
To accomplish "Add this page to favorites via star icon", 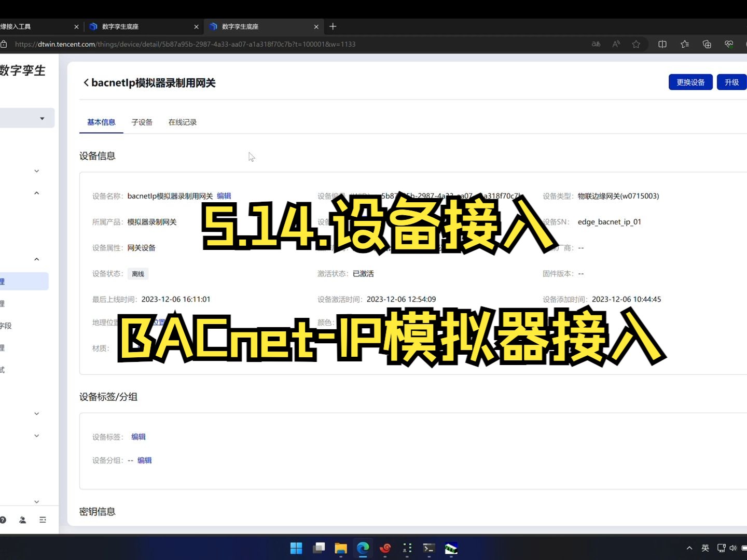I will (x=636, y=44).
